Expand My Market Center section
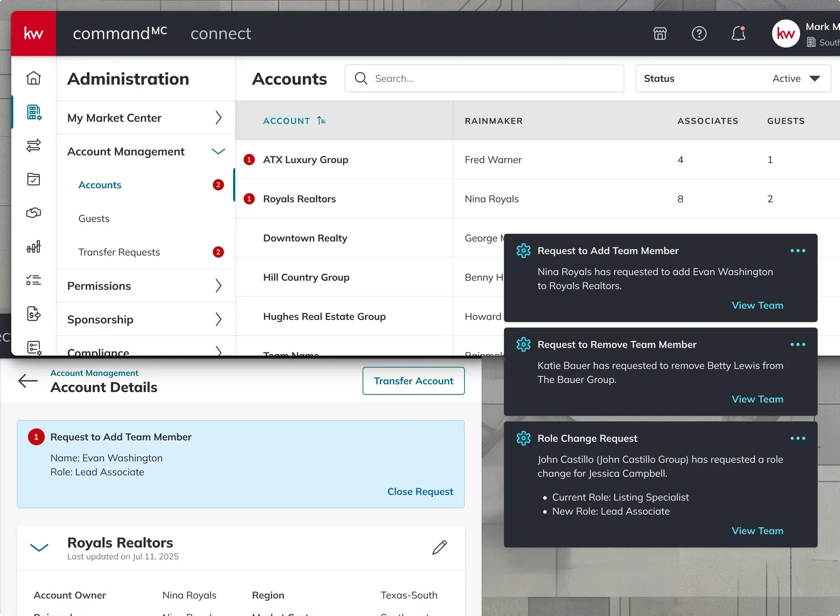Screen dimensions: 840x616 click(145, 118)
